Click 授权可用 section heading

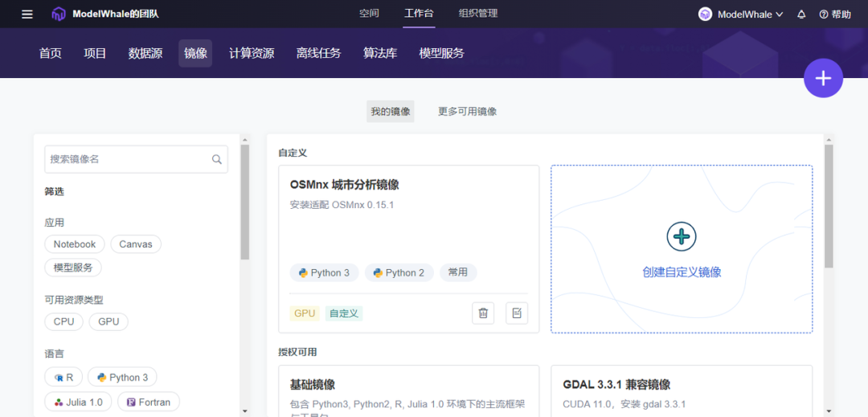297,352
